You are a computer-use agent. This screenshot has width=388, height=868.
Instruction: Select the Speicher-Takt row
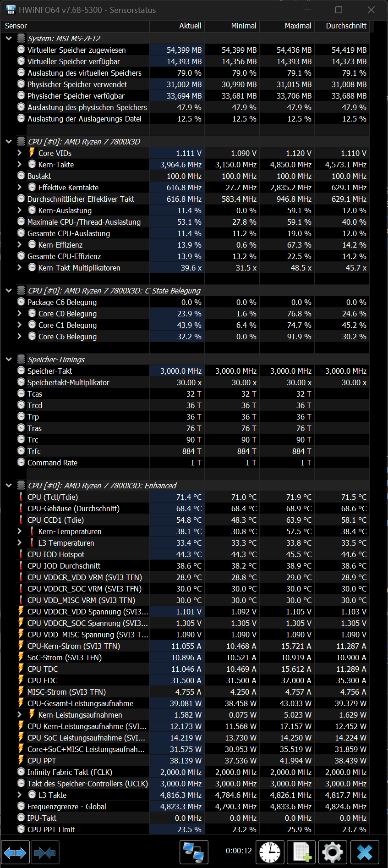tap(185, 371)
